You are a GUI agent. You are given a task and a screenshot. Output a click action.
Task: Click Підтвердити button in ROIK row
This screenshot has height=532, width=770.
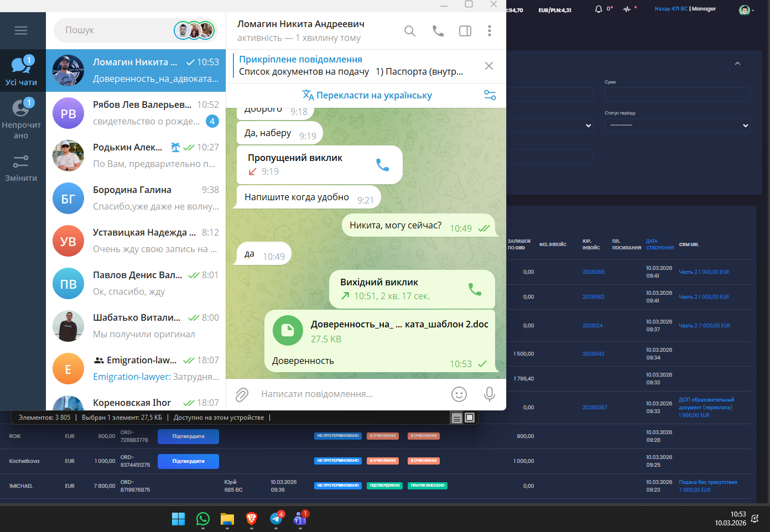[x=188, y=436]
